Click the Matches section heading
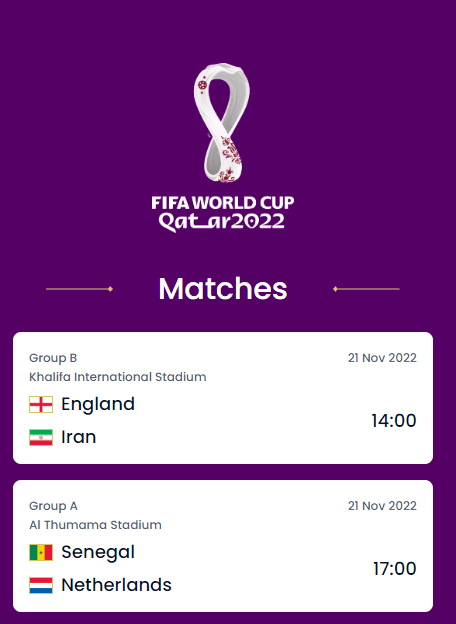The image size is (456, 624). click(x=223, y=289)
